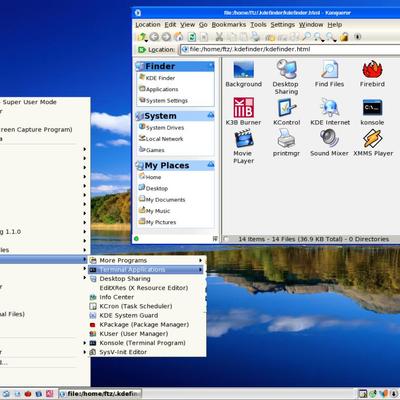Open the System Settings link
The image size is (400, 400).
click(167, 100)
